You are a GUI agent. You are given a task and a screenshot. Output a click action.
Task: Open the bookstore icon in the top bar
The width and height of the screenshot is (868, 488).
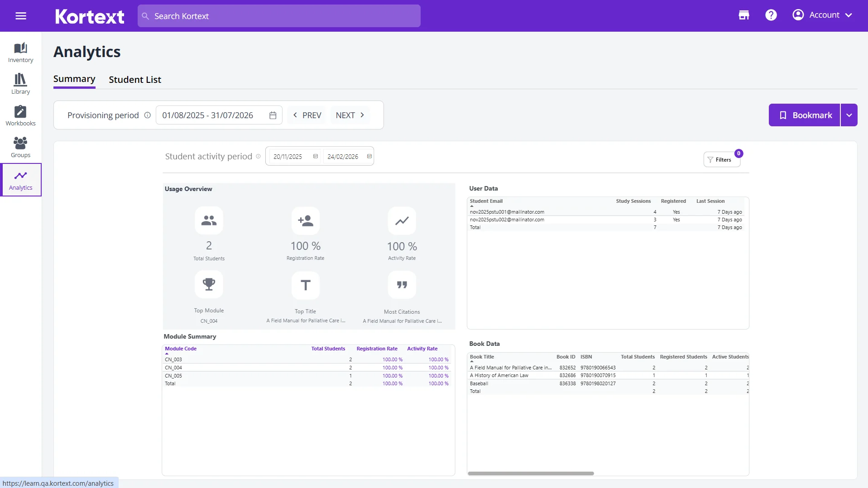coord(743,15)
